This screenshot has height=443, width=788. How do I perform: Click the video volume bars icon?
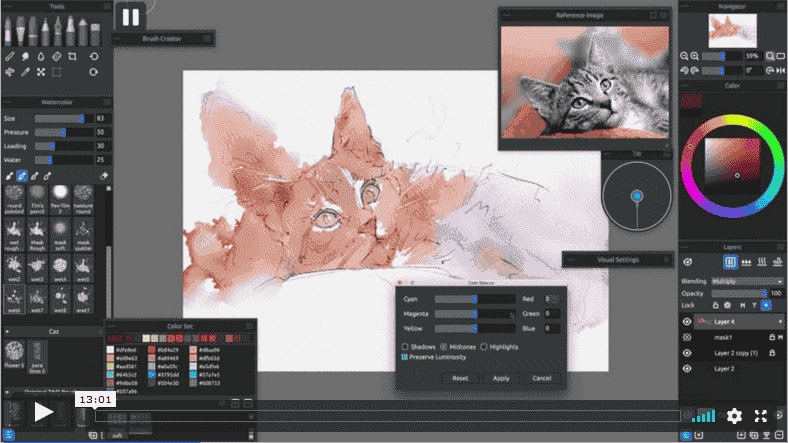[704, 416]
